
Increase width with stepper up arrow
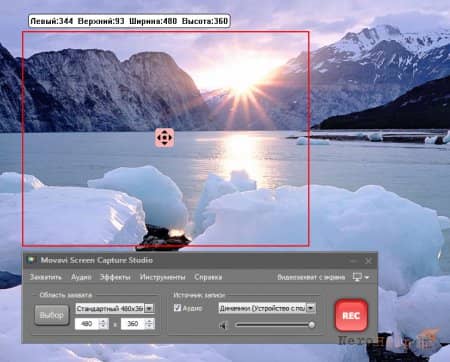(103, 321)
